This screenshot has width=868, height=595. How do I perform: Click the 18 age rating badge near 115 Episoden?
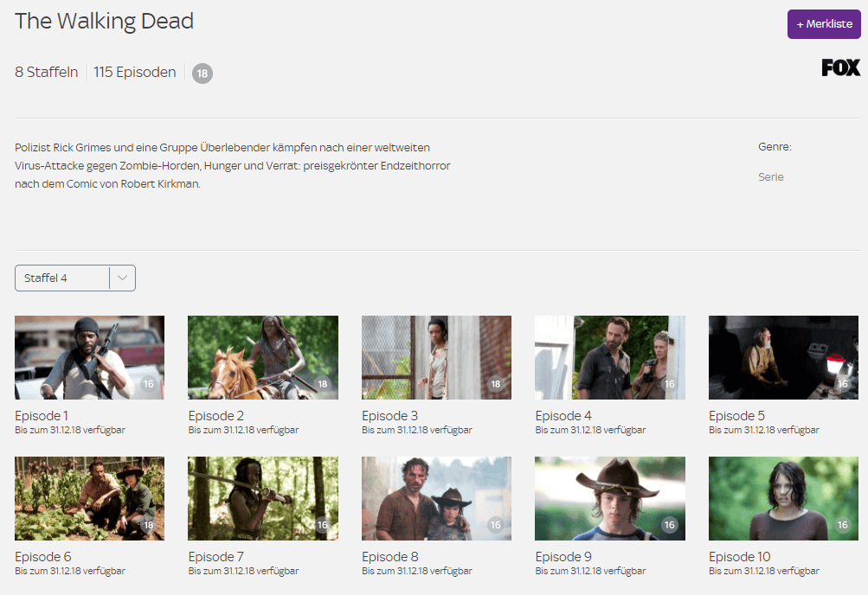(202, 73)
